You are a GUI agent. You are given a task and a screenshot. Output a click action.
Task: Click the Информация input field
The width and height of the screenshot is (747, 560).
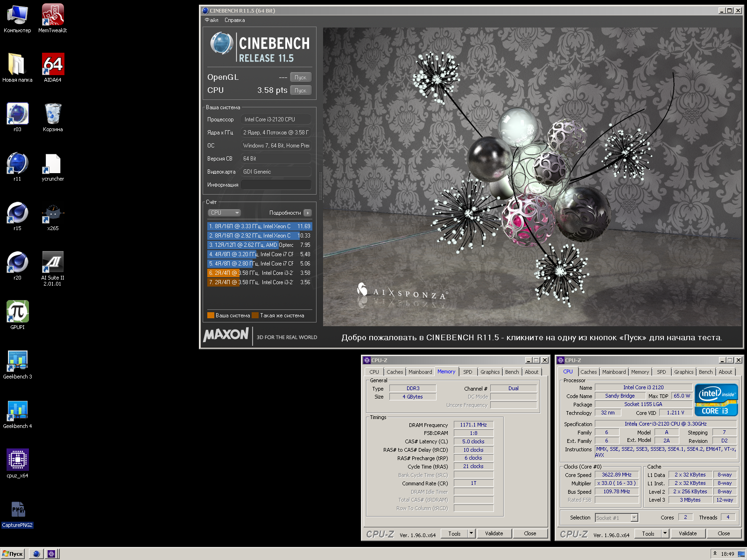tap(276, 185)
